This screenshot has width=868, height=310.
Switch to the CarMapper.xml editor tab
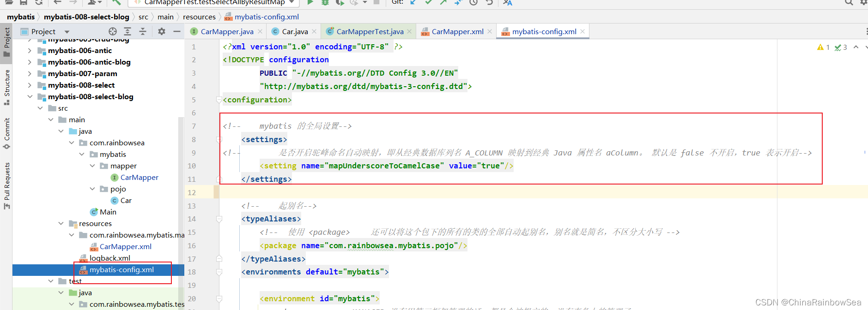(457, 31)
